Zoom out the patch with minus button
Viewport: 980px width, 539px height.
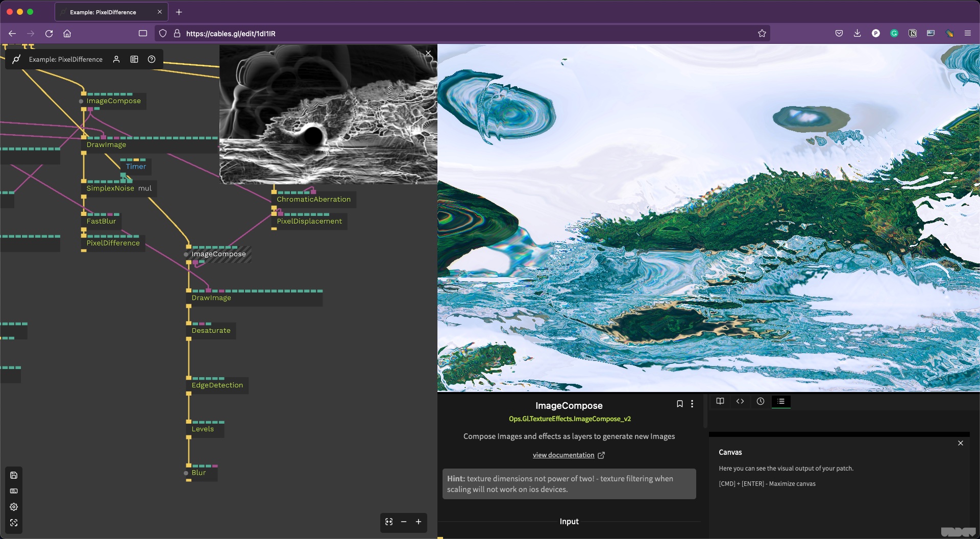(404, 522)
